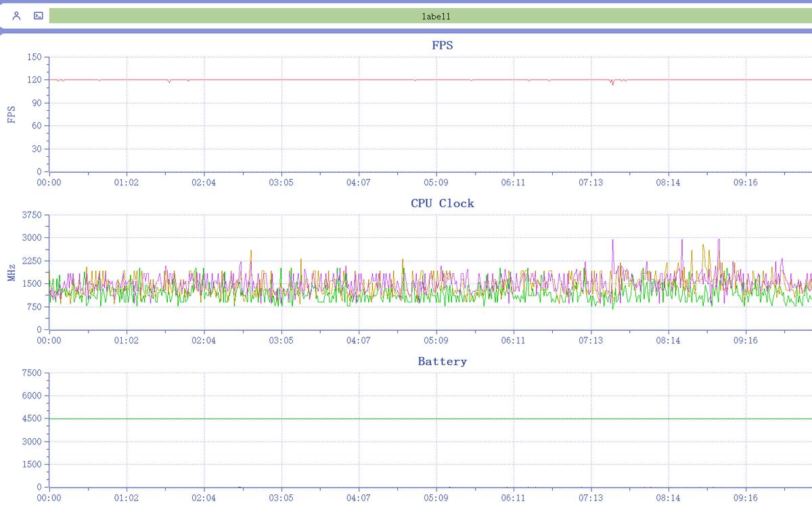Click the CPU Clock chart title

pyautogui.click(x=442, y=203)
